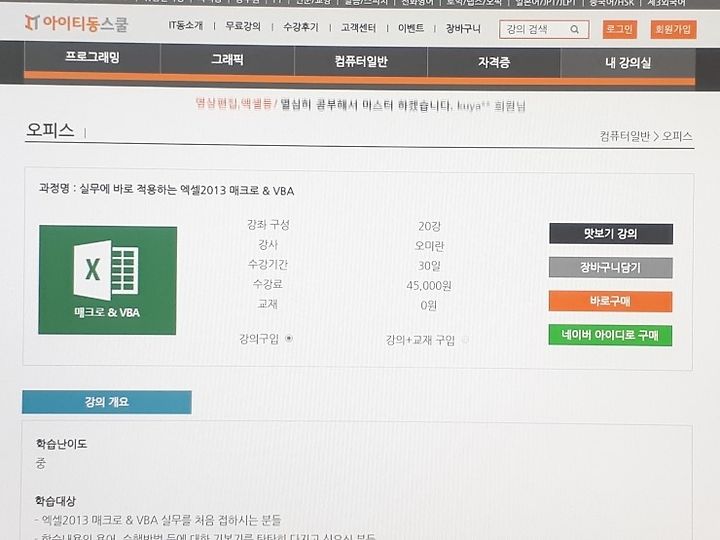
Task: Select the 자격증 category tab
Action: 494,62
